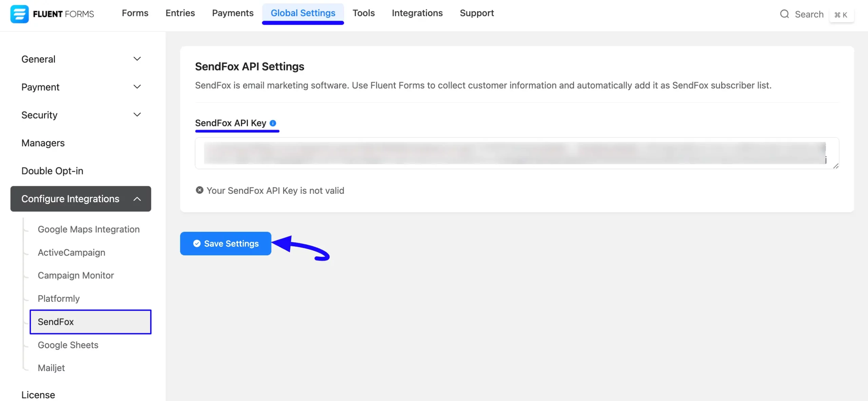Screen dimensions: 868x401
Task: Select SendFox integration
Action: tap(91, 322)
